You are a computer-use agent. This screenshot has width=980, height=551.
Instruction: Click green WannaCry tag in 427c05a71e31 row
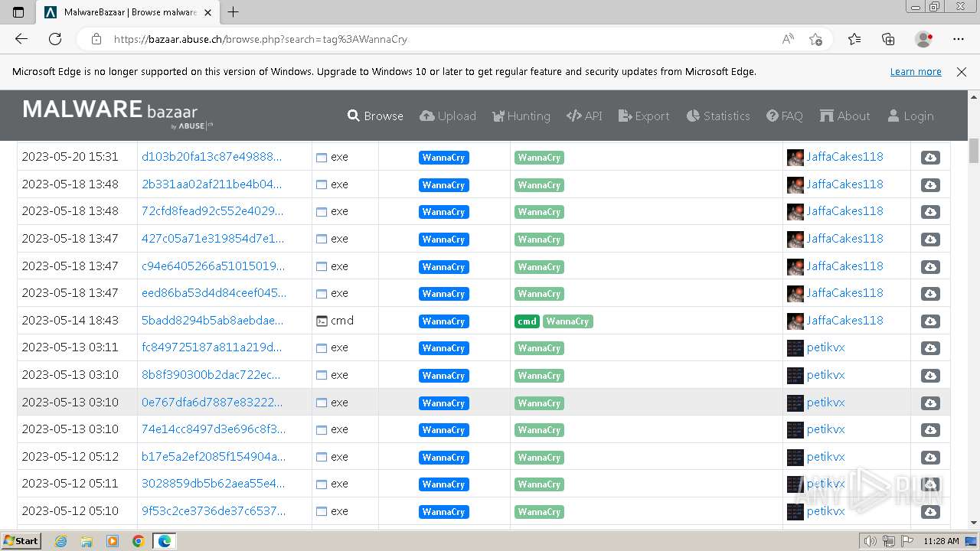[539, 240]
